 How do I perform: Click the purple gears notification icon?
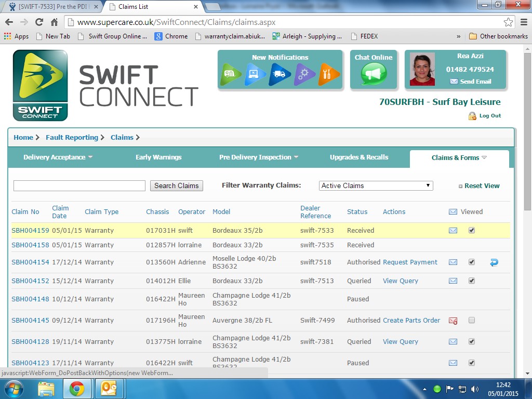tap(304, 74)
